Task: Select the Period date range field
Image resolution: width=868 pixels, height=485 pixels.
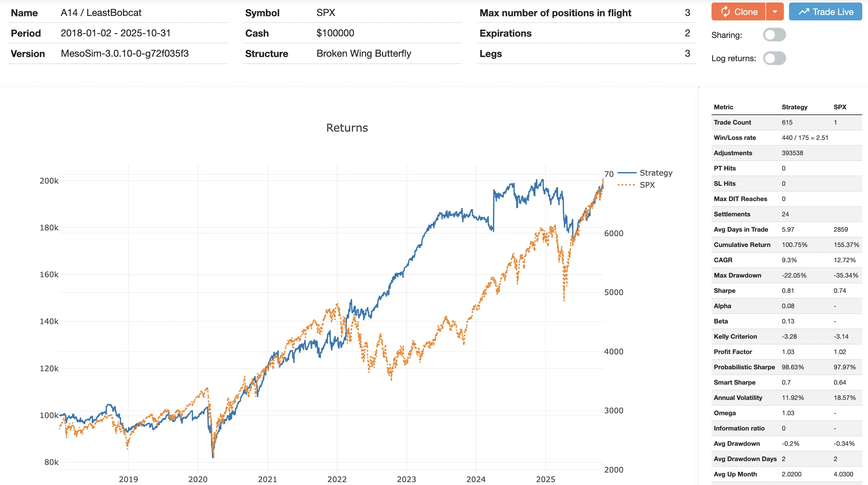Action: click(x=116, y=33)
